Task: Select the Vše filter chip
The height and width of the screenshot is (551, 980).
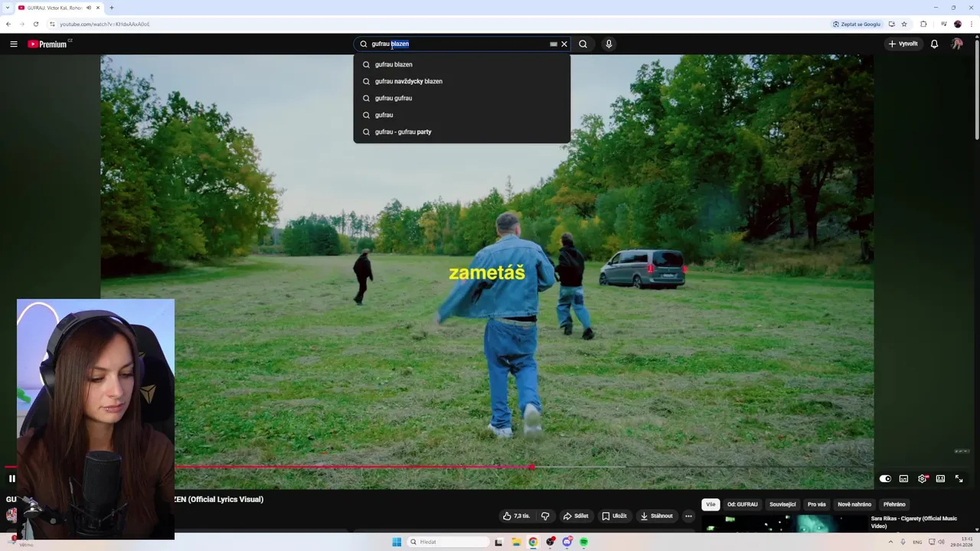Action: point(710,504)
